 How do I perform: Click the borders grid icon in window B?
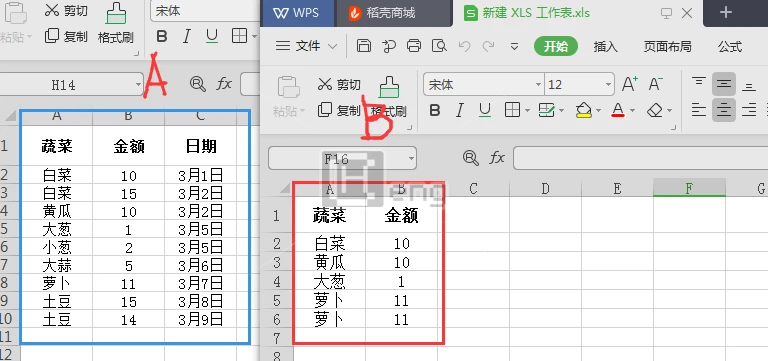coord(512,110)
